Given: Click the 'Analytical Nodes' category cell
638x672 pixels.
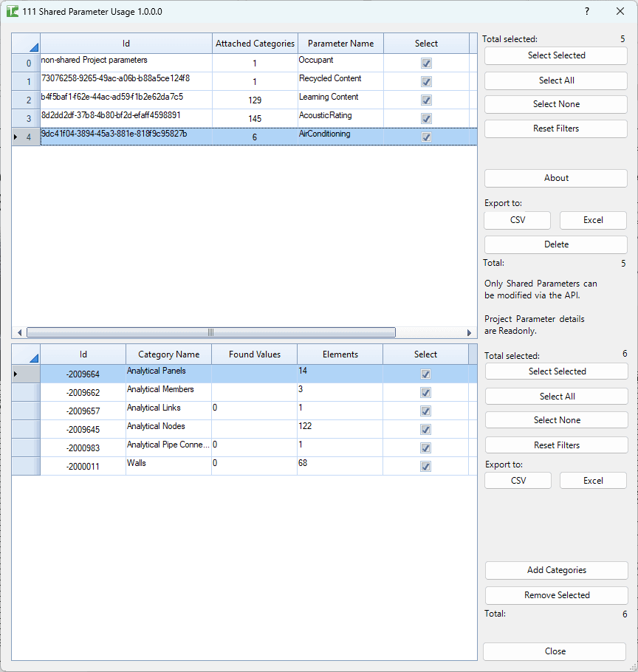Looking at the screenshot, I should [x=169, y=429].
